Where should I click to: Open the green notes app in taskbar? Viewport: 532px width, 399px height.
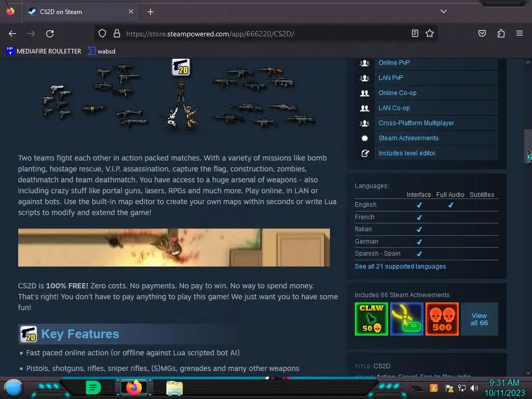coord(93,388)
